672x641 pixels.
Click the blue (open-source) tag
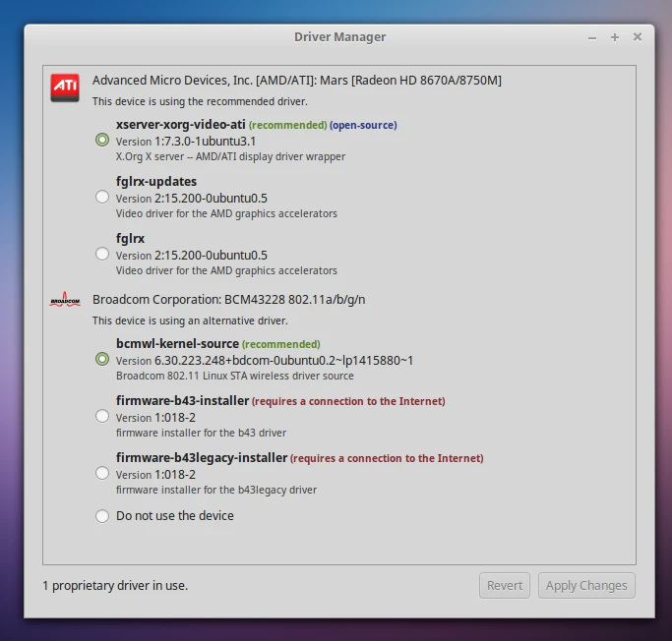(x=363, y=125)
